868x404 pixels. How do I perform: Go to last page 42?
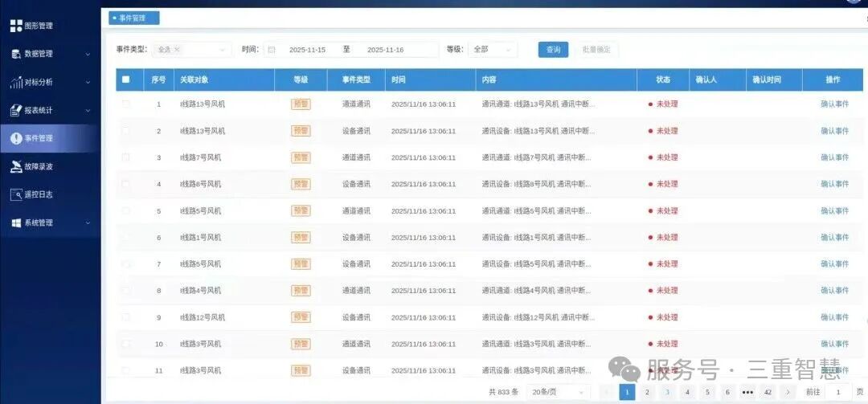coord(768,392)
